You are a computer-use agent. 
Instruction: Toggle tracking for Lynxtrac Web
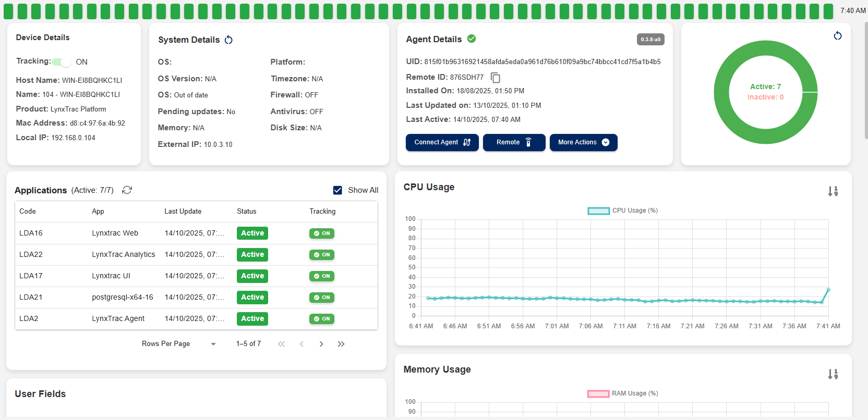322,233
